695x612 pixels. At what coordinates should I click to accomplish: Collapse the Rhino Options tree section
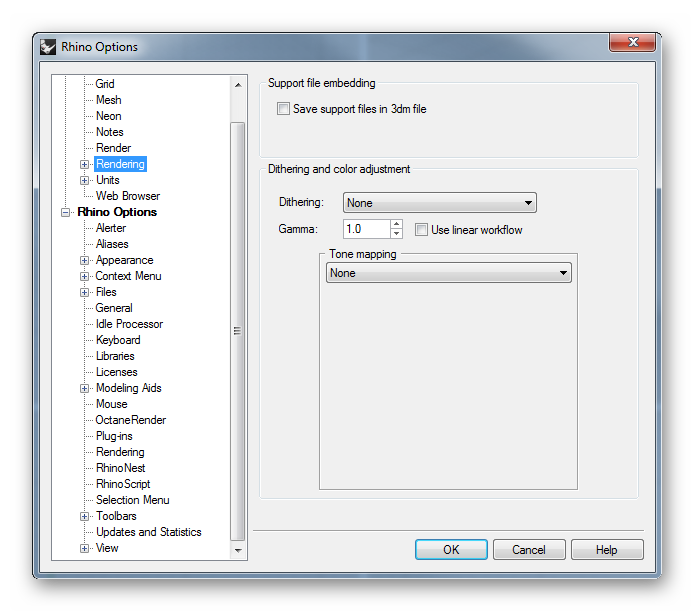[x=65, y=213]
